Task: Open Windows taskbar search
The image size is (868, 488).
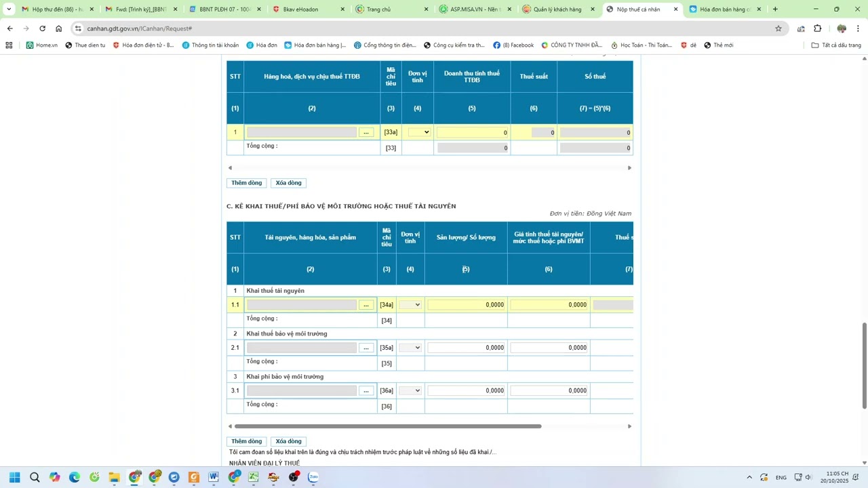Action: 35,477
